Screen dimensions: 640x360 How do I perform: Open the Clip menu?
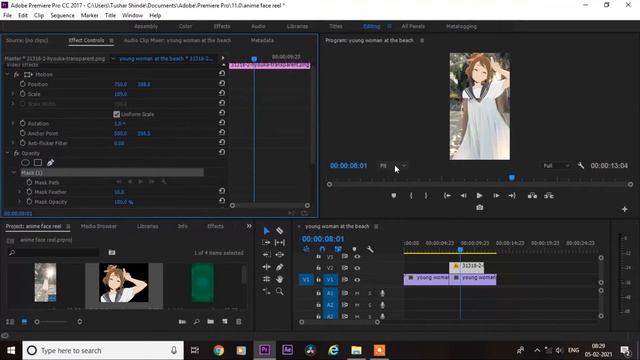pyautogui.click(x=39, y=16)
